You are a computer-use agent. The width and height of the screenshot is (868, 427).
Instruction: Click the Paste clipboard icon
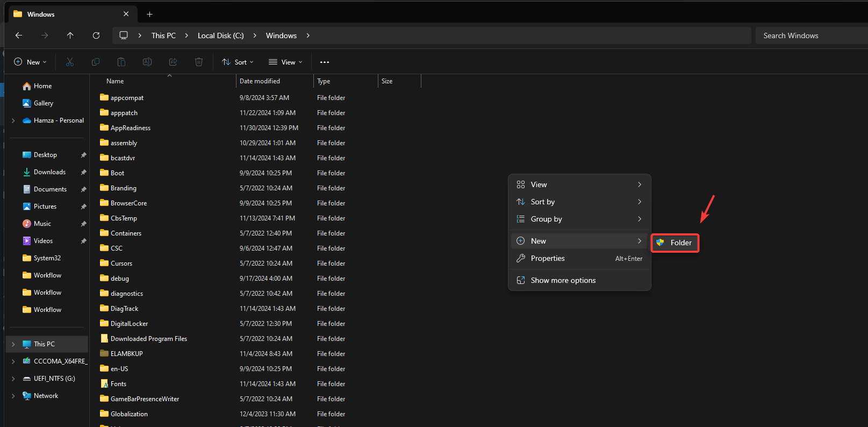pyautogui.click(x=121, y=62)
